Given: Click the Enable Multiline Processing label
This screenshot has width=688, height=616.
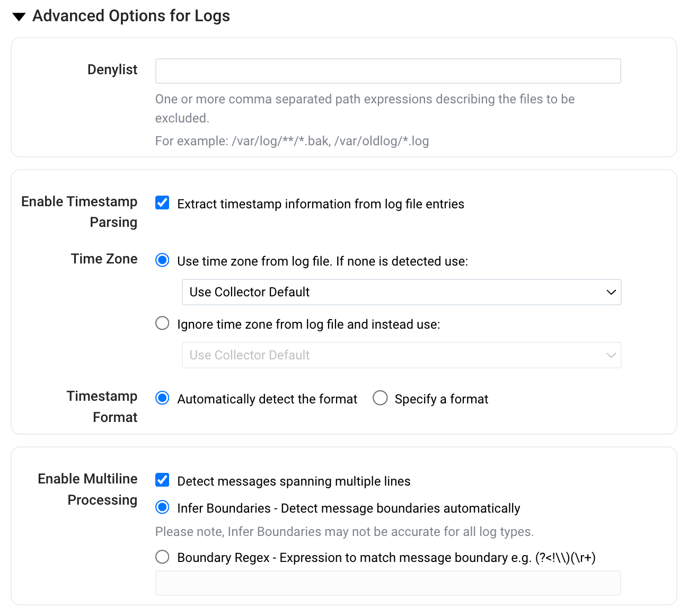Looking at the screenshot, I should 87,489.
